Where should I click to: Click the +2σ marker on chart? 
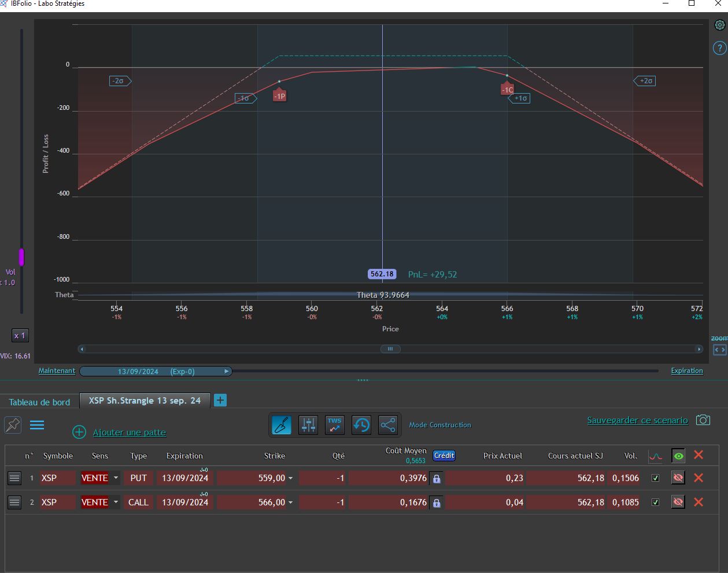point(645,81)
